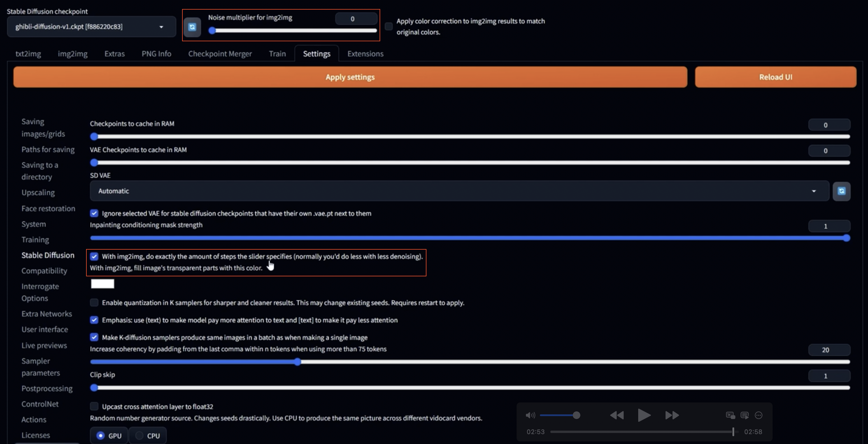
Task: Click the Reload UI button
Action: 775,77
